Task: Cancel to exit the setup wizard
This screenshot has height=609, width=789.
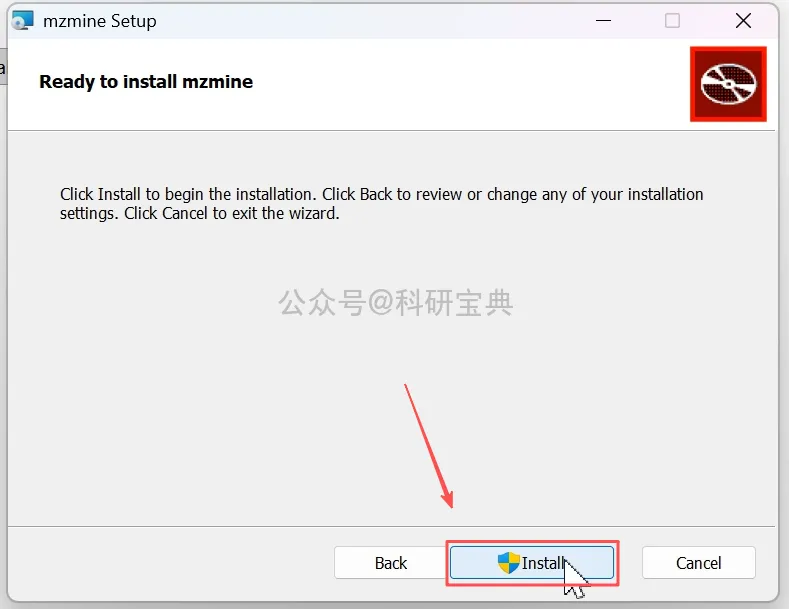Action: coord(698,563)
